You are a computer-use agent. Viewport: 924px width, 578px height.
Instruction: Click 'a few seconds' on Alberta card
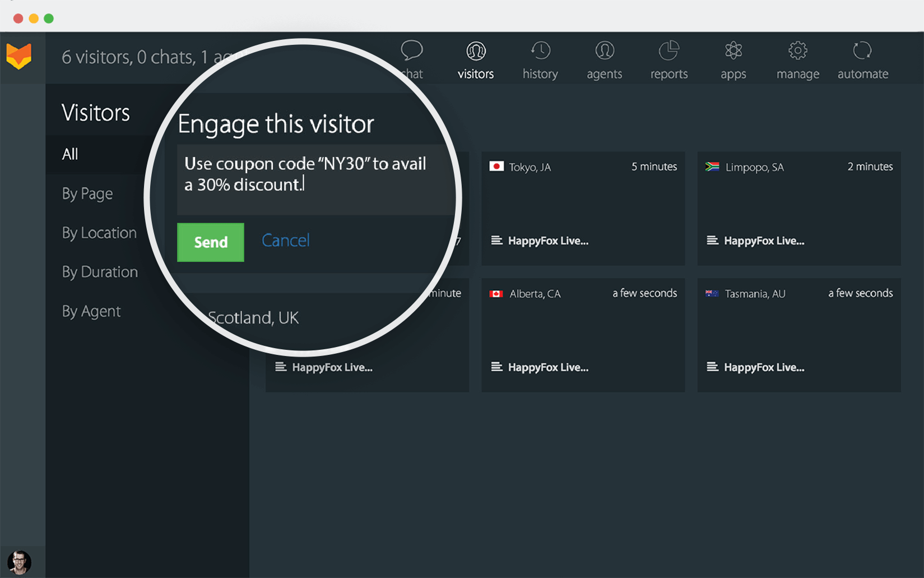click(645, 293)
